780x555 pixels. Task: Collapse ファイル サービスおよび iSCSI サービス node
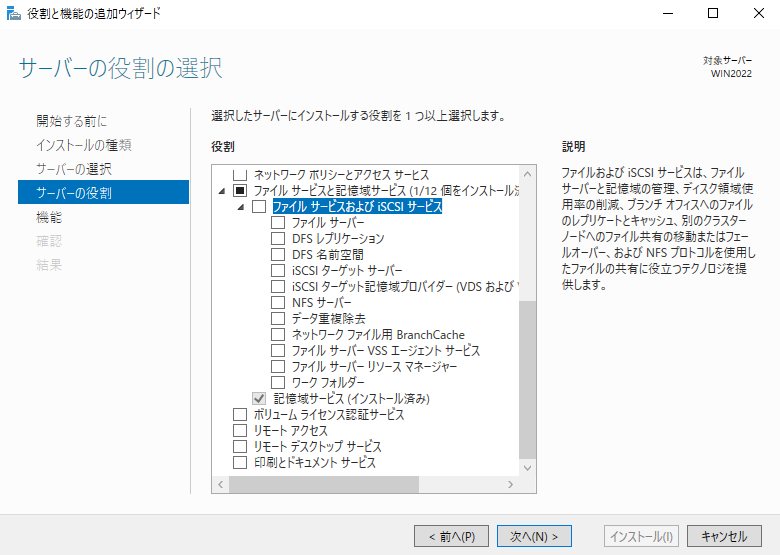(240, 207)
